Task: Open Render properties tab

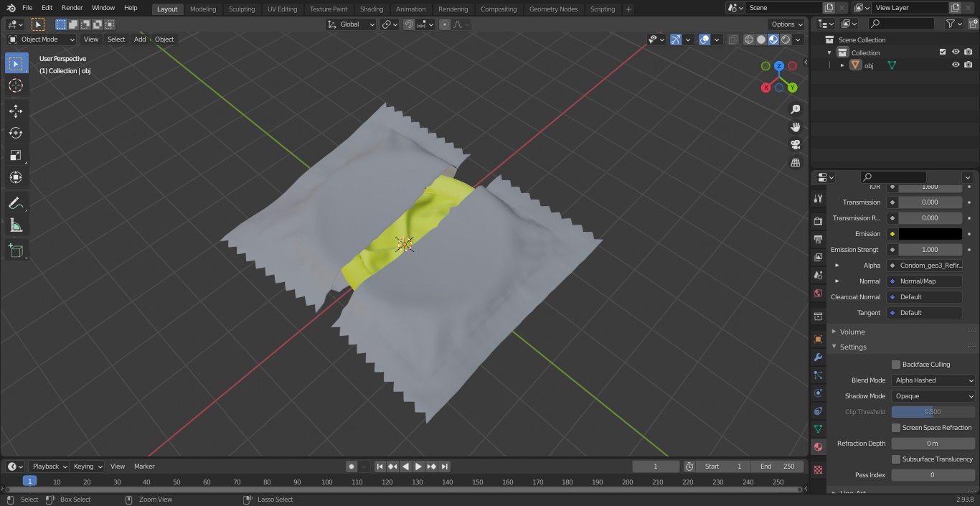Action: click(818, 221)
